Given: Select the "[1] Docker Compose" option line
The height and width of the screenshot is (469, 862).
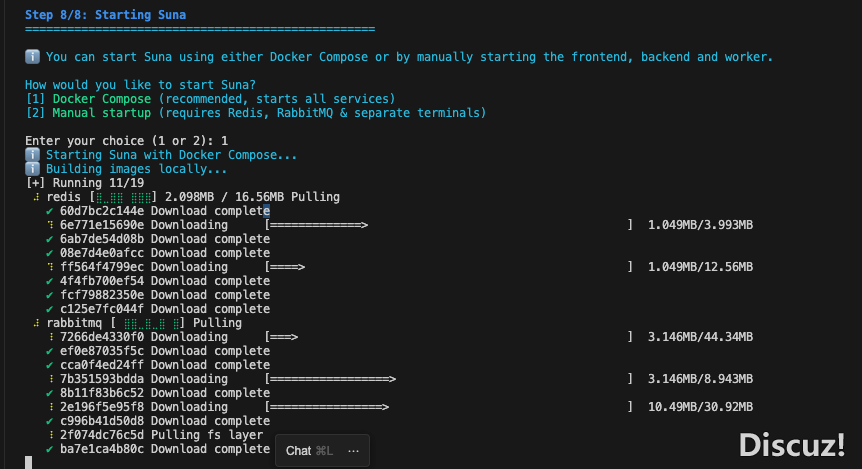Looking at the screenshot, I should [x=210, y=99].
